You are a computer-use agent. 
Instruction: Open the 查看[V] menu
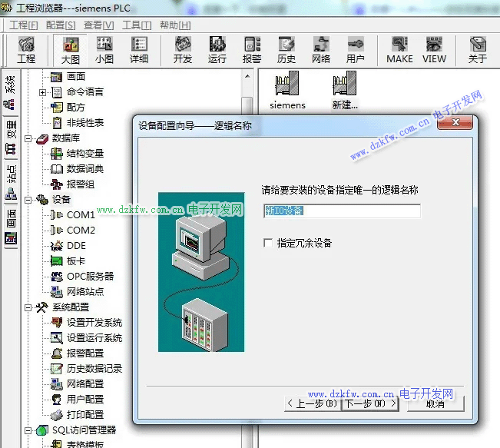point(99,25)
